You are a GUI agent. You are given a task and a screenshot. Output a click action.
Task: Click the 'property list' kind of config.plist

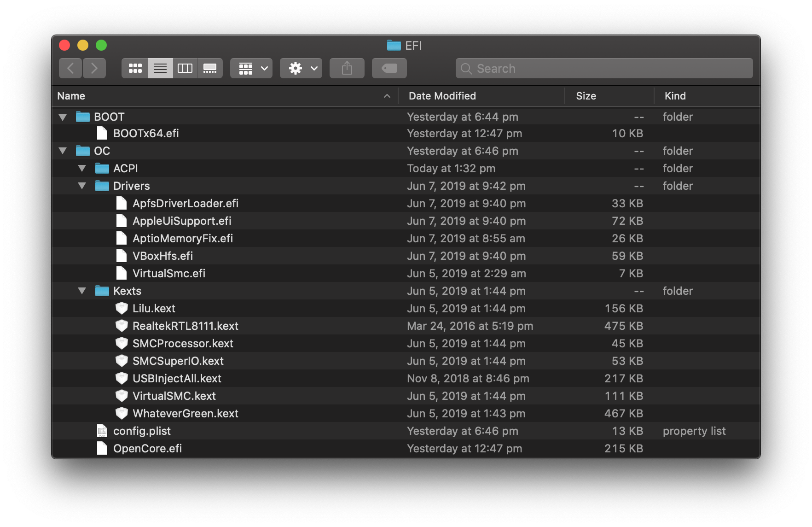click(694, 431)
